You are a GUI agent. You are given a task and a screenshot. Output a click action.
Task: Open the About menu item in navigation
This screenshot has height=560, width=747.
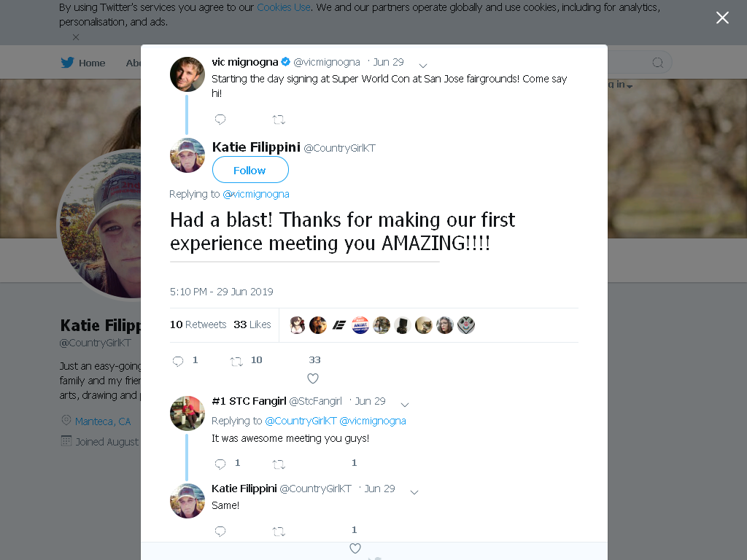pos(133,63)
